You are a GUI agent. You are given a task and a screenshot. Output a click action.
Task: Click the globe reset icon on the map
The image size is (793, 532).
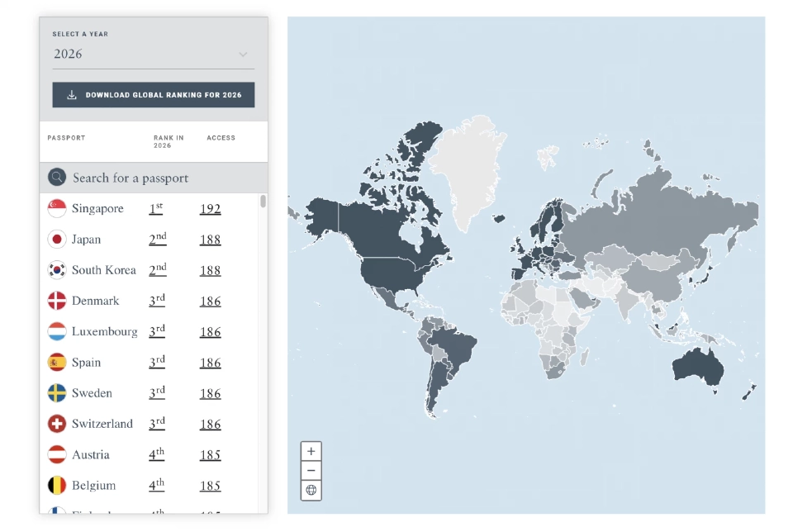pos(311,490)
